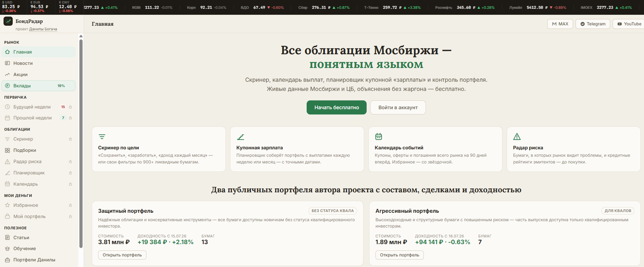Click the USD 83.25 rate in ticker

(11, 7)
